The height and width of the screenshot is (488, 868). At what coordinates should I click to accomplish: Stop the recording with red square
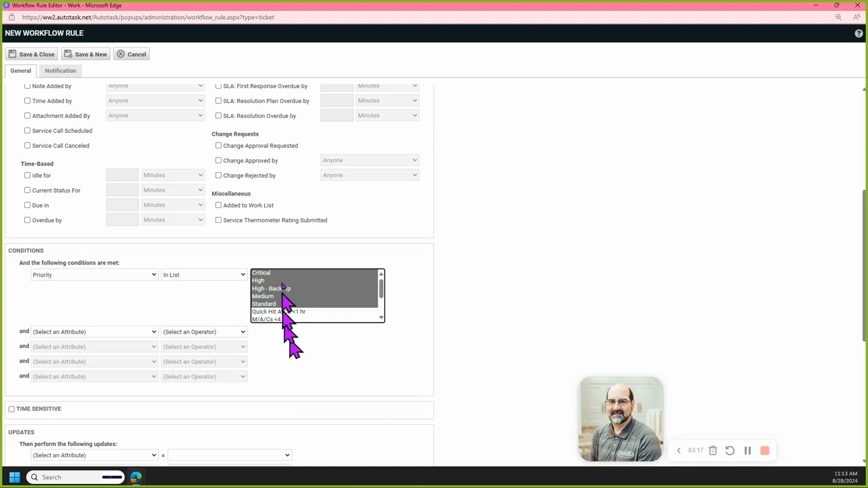coord(765,451)
